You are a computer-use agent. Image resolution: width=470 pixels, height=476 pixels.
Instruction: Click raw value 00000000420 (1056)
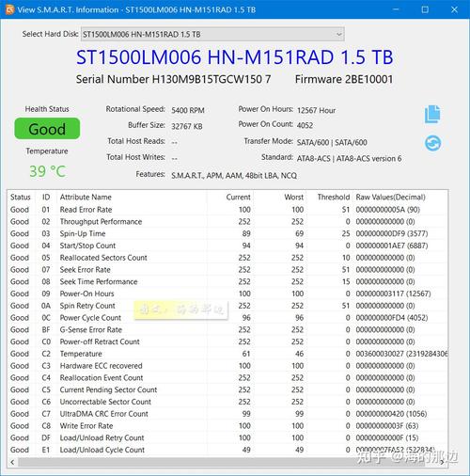391,414
